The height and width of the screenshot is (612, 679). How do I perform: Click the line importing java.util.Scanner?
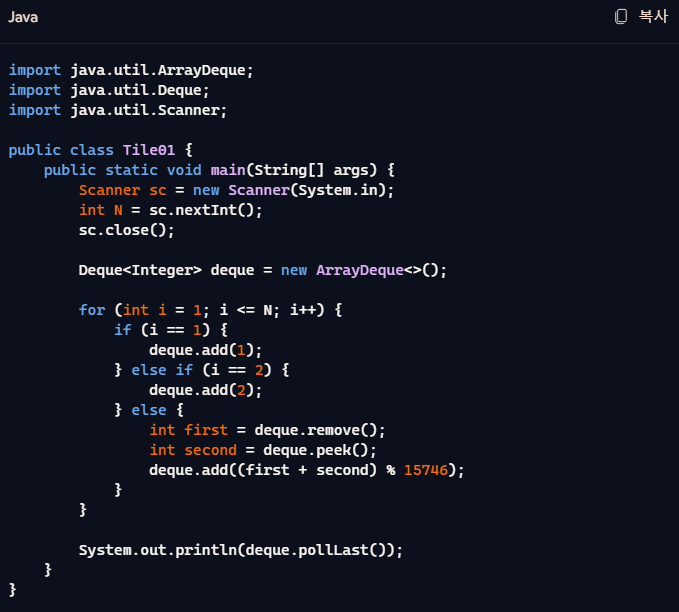[x=117, y=110]
